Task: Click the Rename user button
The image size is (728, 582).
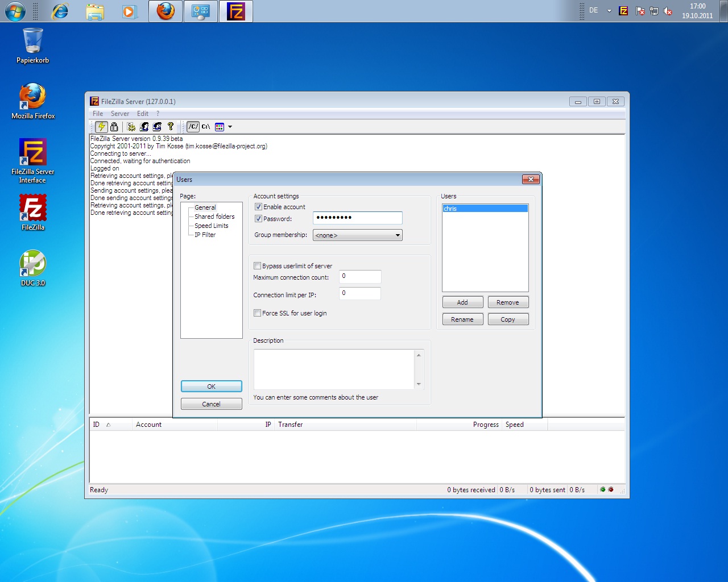Action: 462,319
